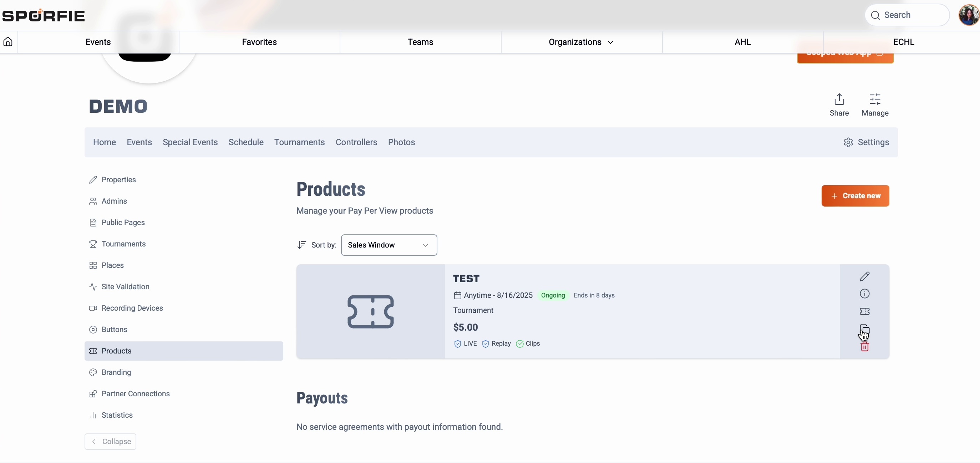Click the TEST product ticket thumbnail
The height and width of the screenshot is (463, 980).
click(370, 312)
